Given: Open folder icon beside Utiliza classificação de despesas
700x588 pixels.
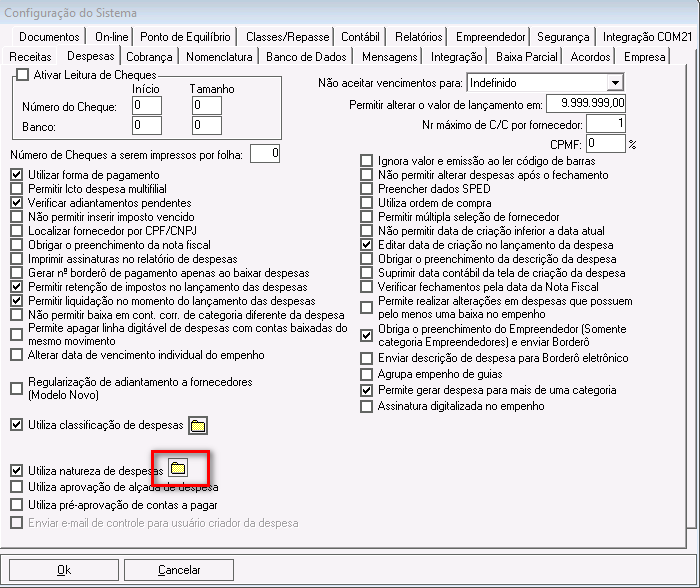Looking at the screenshot, I should click(198, 425).
